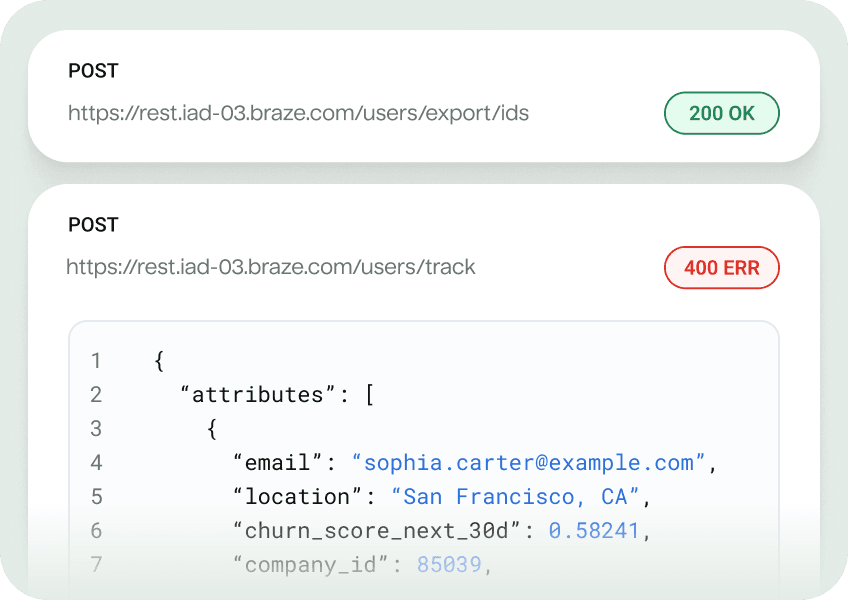Click the 400 ERR status badge

point(721,268)
